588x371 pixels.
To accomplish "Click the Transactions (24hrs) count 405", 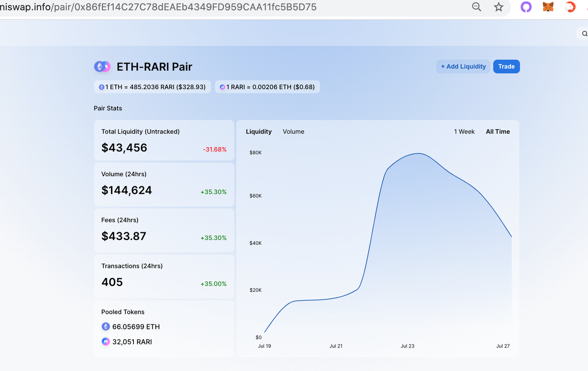I will click(112, 282).
